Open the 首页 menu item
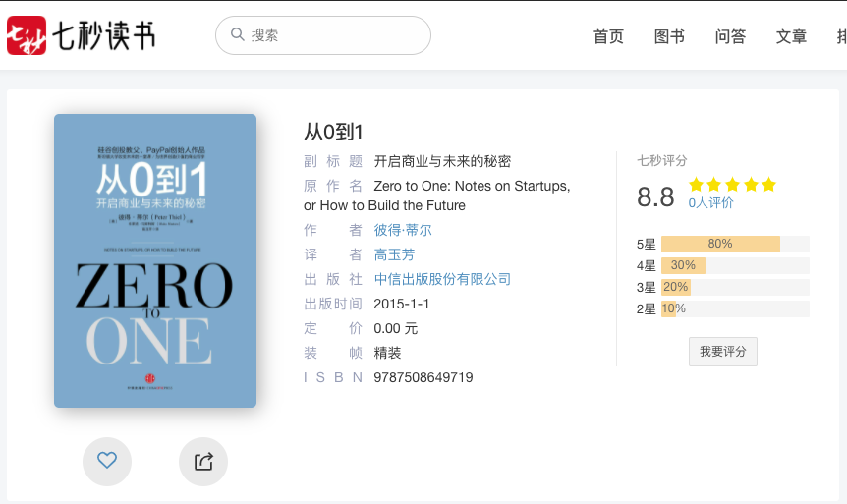The height and width of the screenshot is (504, 847). coord(608,36)
